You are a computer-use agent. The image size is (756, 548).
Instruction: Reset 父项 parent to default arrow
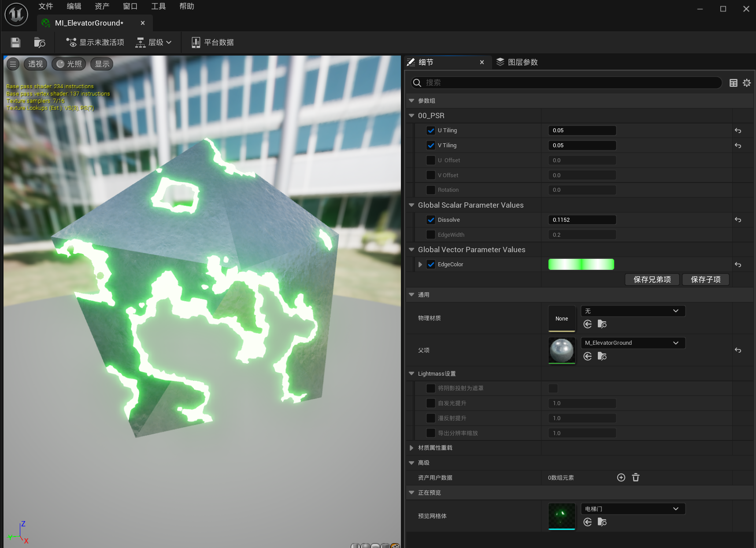click(x=738, y=350)
